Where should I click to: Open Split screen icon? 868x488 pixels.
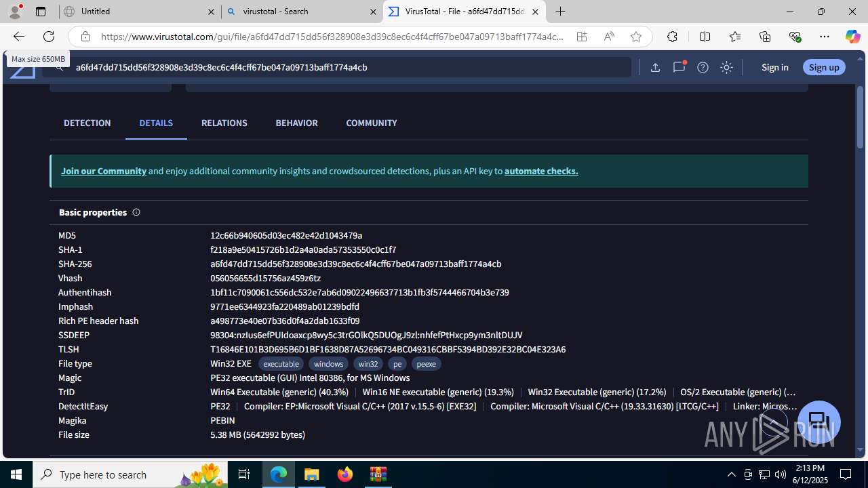point(705,37)
